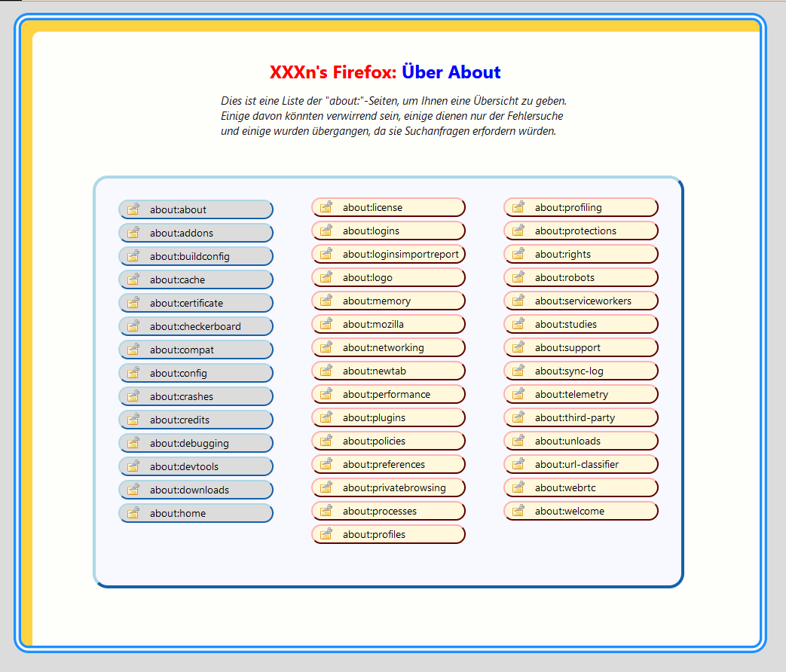Go to about:webrtc

click(581, 487)
